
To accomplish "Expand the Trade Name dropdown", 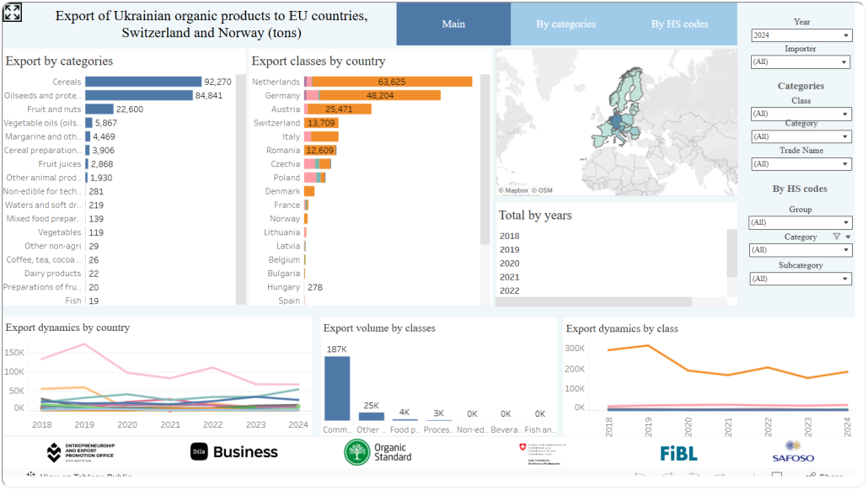I will (801, 164).
